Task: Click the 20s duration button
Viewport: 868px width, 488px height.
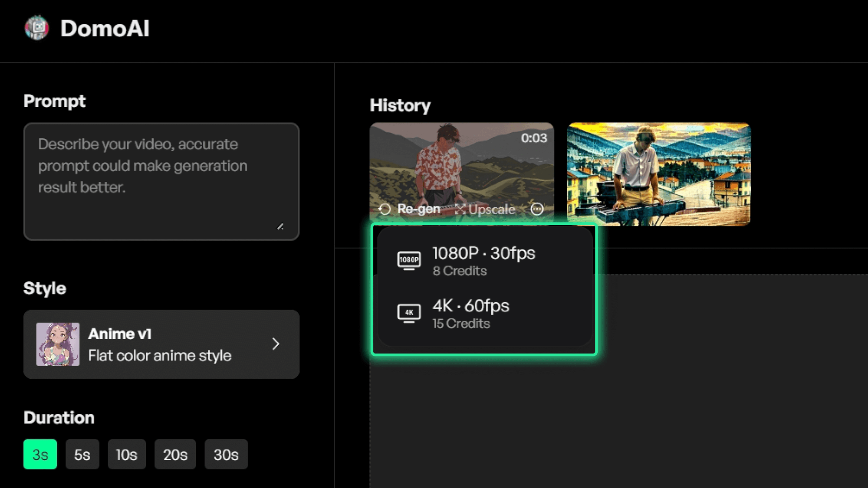Action: tap(175, 455)
